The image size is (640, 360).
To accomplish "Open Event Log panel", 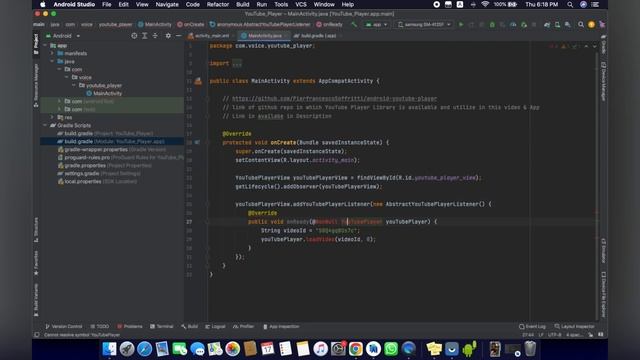I will tap(532, 327).
